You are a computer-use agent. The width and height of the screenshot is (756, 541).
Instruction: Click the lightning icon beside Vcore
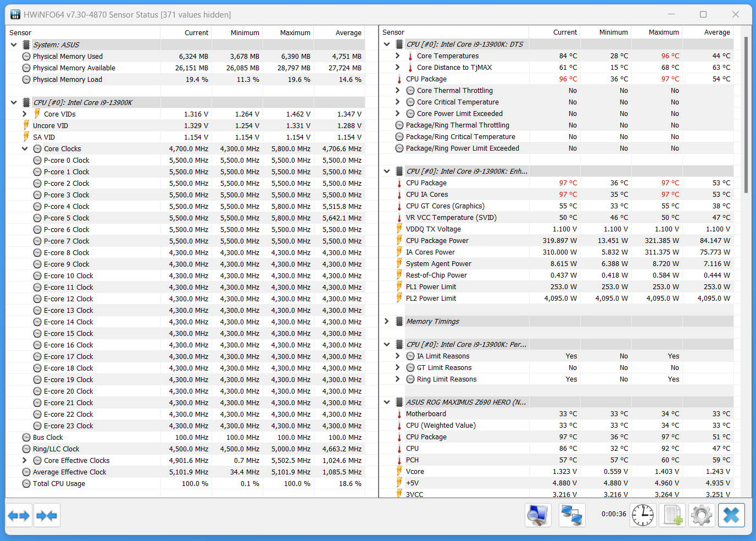[x=399, y=472]
